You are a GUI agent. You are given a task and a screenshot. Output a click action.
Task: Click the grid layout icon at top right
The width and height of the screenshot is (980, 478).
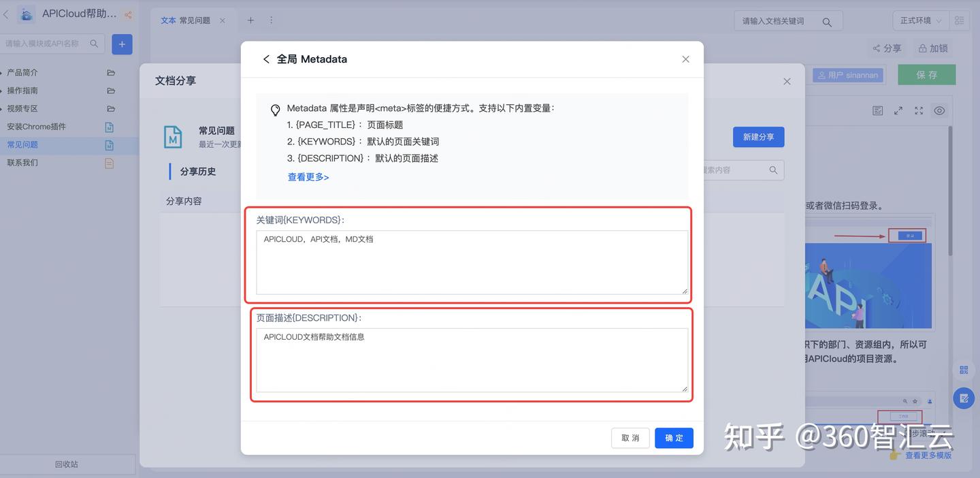point(960,20)
